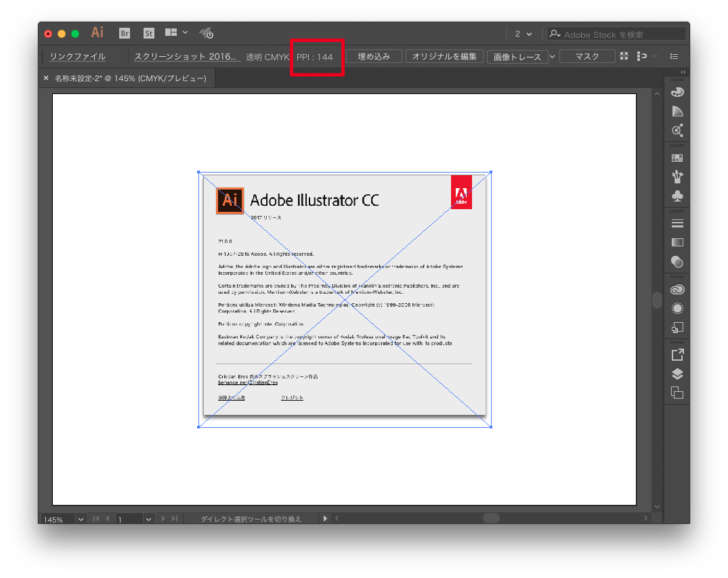This screenshot has width=728, height=578.
Task: Go to first artboard button
Action: 96,518
